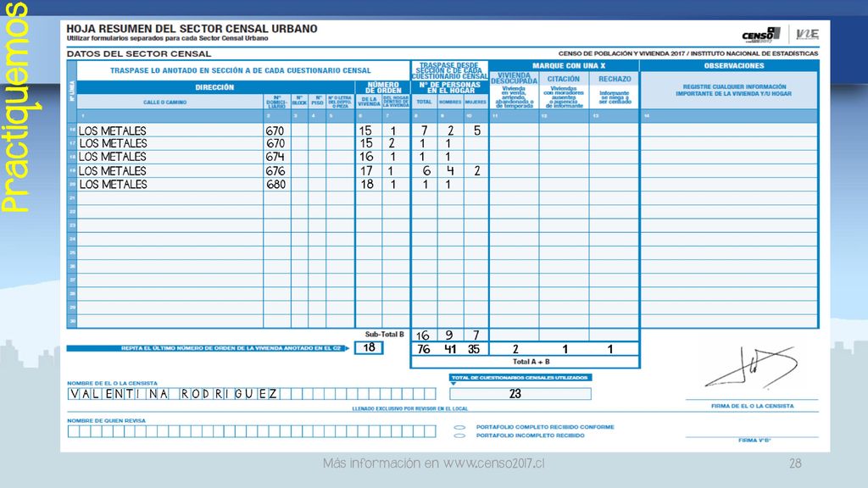Screen dimensions: 868x488
Task: Click the vivienda desocupada total value 2
Action: pyautogui.click(x=515, y=349)
